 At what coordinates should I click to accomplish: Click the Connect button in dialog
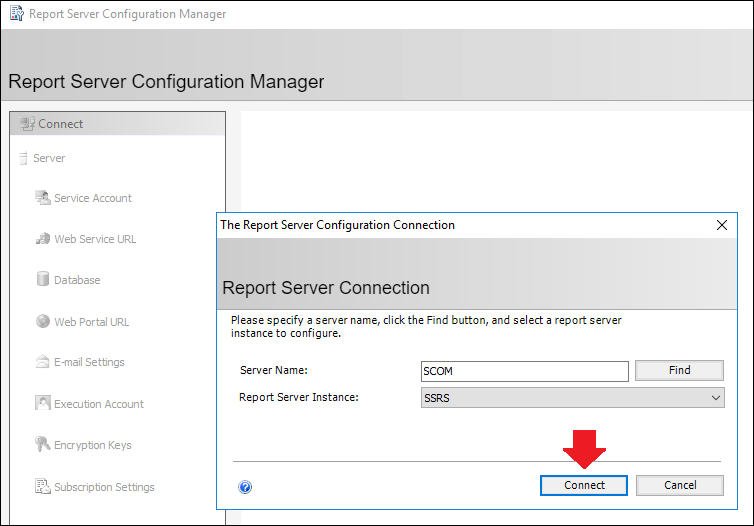(584, 485)
